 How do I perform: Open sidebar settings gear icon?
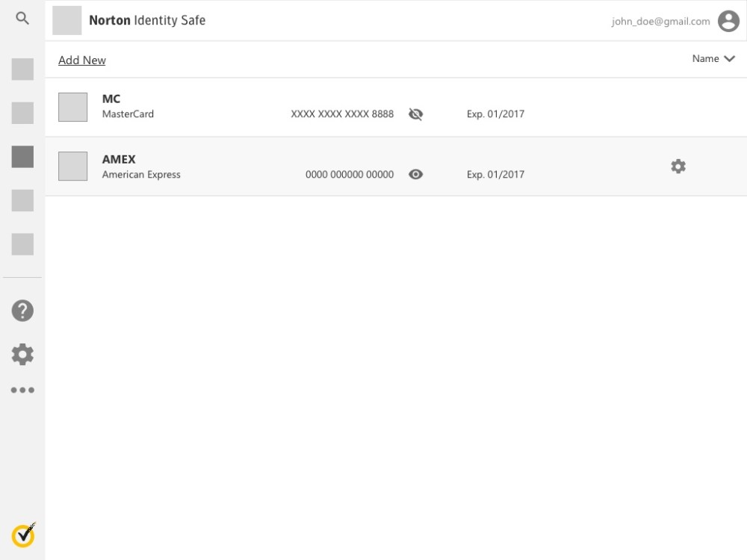pos(22,354)
